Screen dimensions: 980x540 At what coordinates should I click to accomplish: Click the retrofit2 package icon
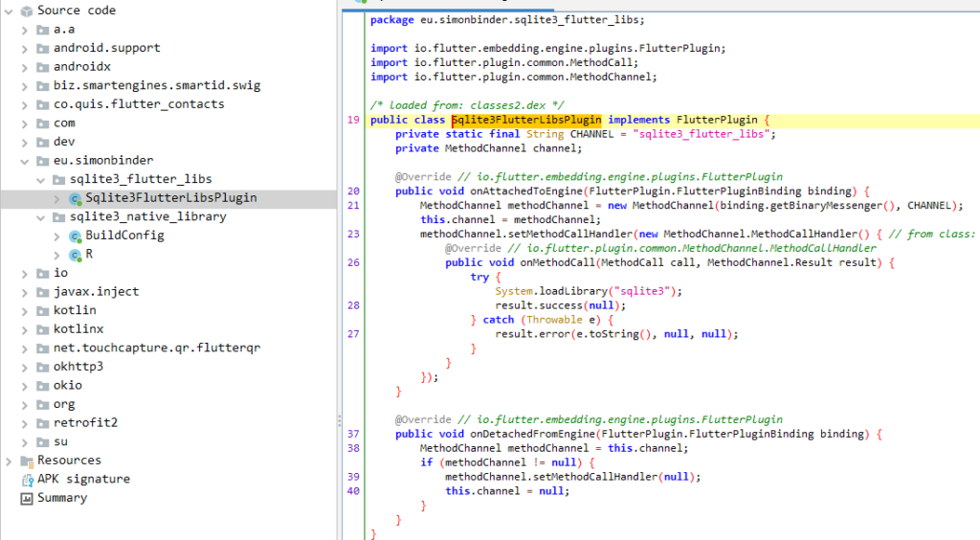tap(42, 423)
